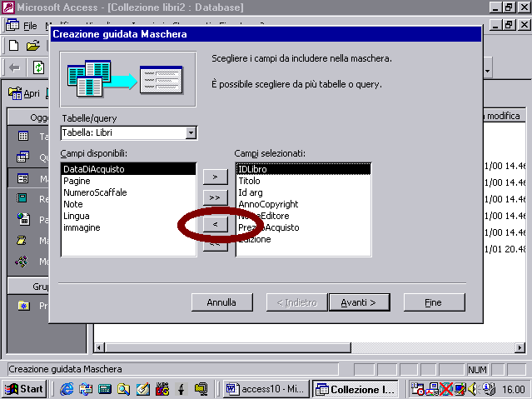
Task: Click the speaker volume tray icon
Action: click(472, 389)
